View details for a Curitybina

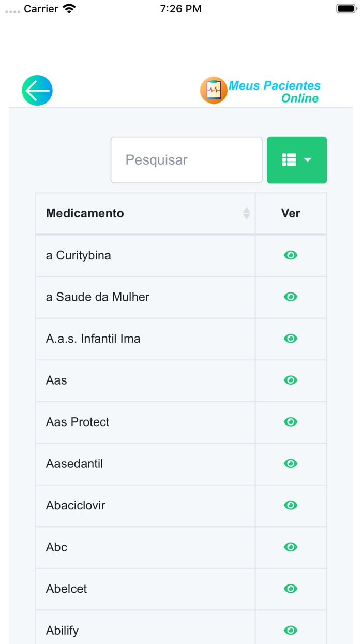(291, 255)
